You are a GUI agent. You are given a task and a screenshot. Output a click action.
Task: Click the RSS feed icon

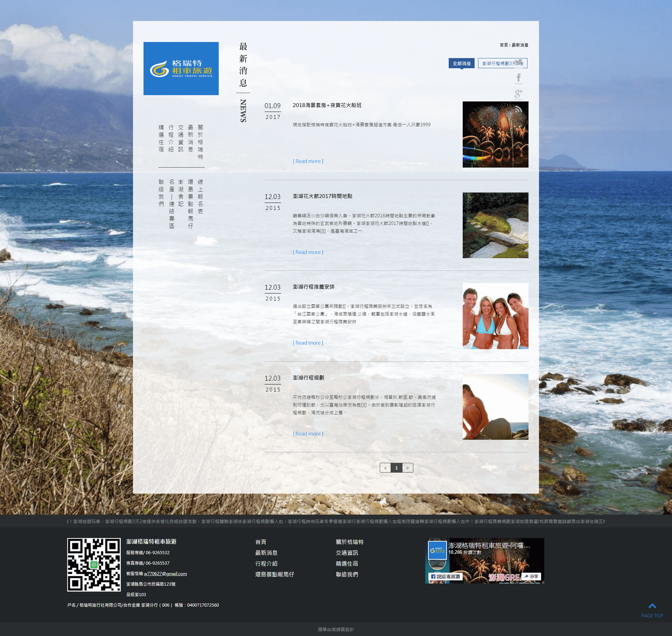519,109
